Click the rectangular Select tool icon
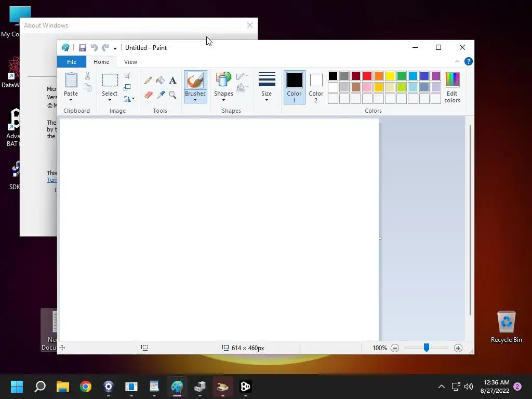The height and width of the screenshot is (399, 532). 110,81
